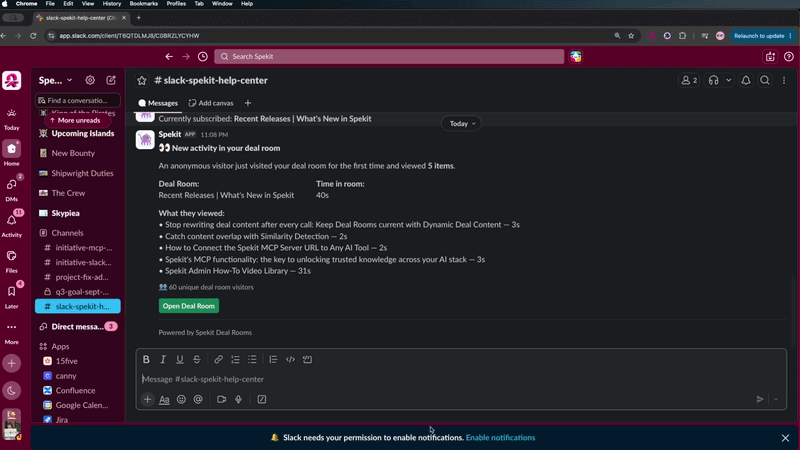Switch to the Messages tab
The width and height of the screenshot is (800, 450).
[158, 103]
